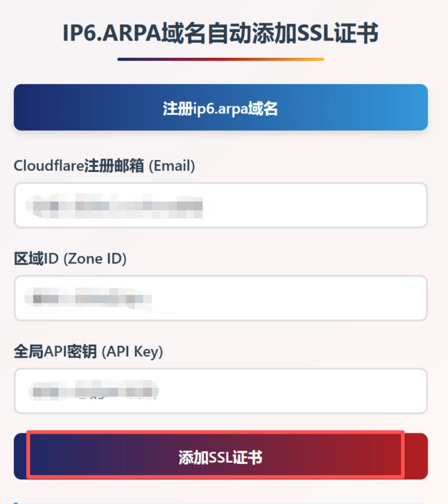Click the page title IP6.ARPA域名自动添加SSL证书
This screenshot has height=504, width=448.
(224, 33)
